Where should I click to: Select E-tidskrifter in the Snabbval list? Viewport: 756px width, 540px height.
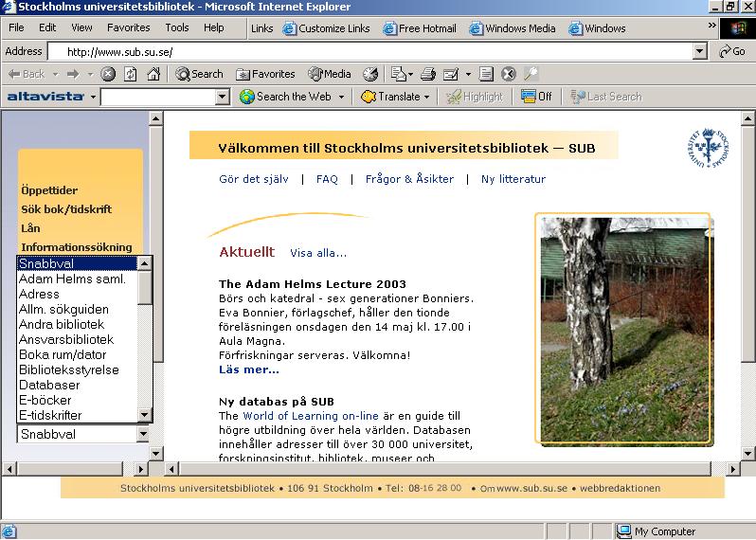77,415
